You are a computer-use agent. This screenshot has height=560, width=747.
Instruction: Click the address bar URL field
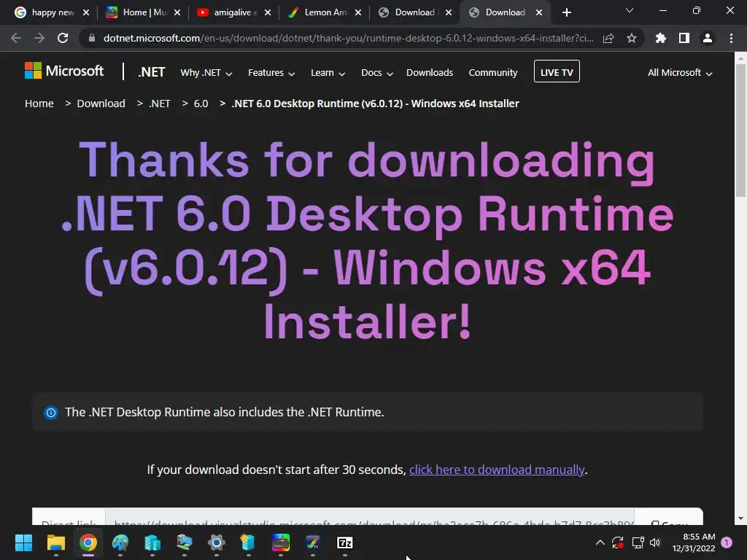click(348, 38)
